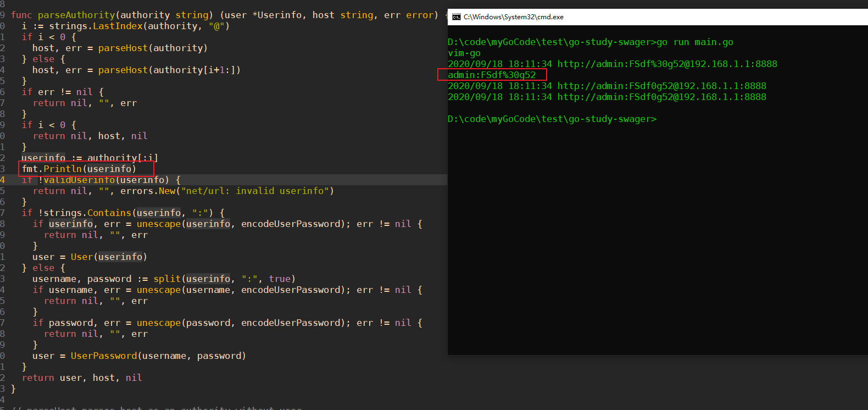Click the log line with FSdf%30g52 URL

[613, 64]
